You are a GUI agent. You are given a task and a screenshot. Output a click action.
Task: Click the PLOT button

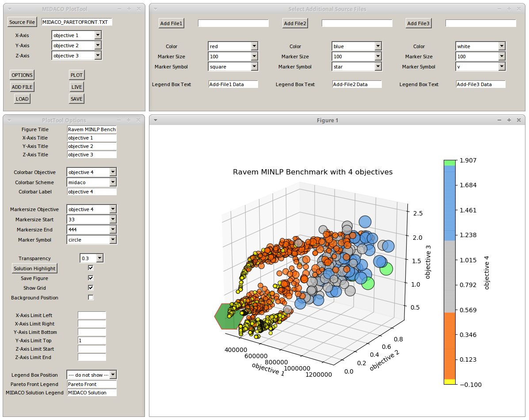76,75
